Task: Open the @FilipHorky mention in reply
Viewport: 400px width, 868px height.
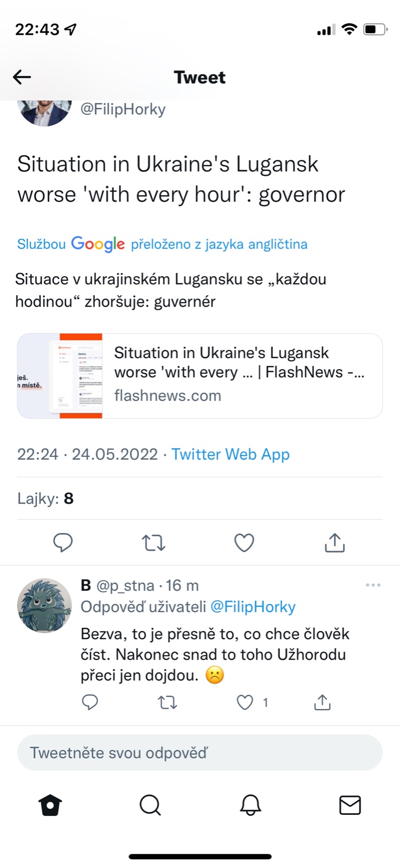Action: [253, 607]
